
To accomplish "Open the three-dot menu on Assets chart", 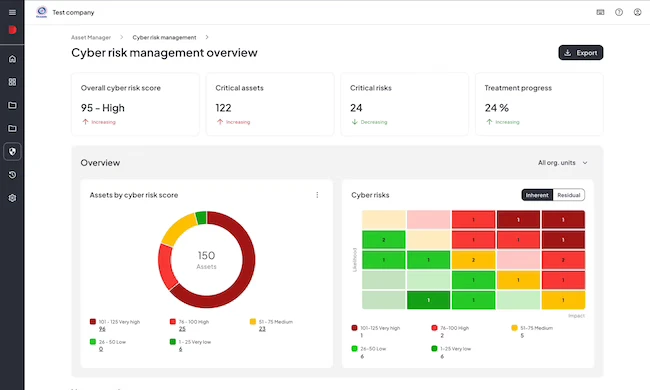I will point(317,195).
